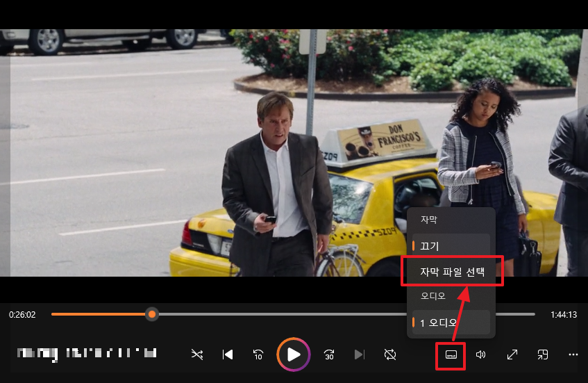588x383 pixels.
Task: Click the elapsed time 0:26:02
Action: [x=22, y=315]
